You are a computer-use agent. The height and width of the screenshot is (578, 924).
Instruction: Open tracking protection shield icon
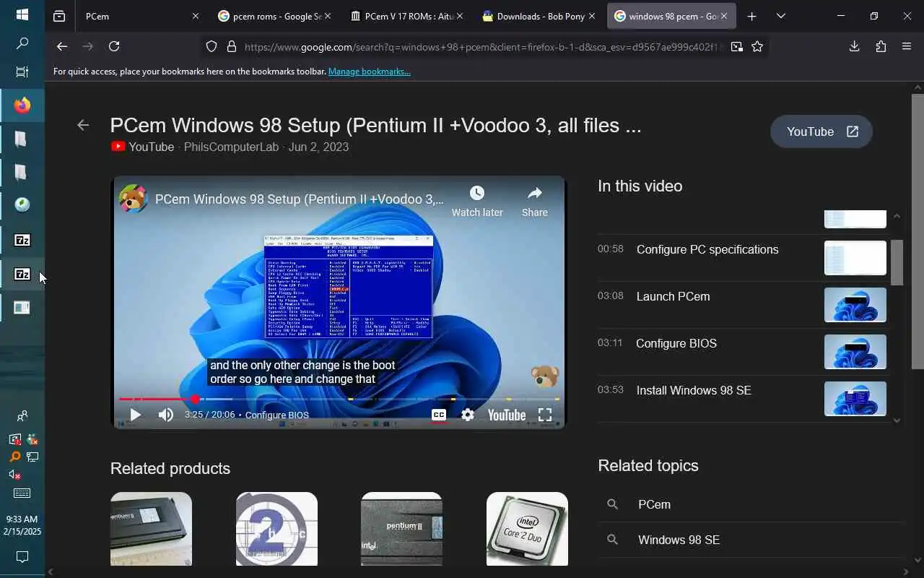point(212,46)
